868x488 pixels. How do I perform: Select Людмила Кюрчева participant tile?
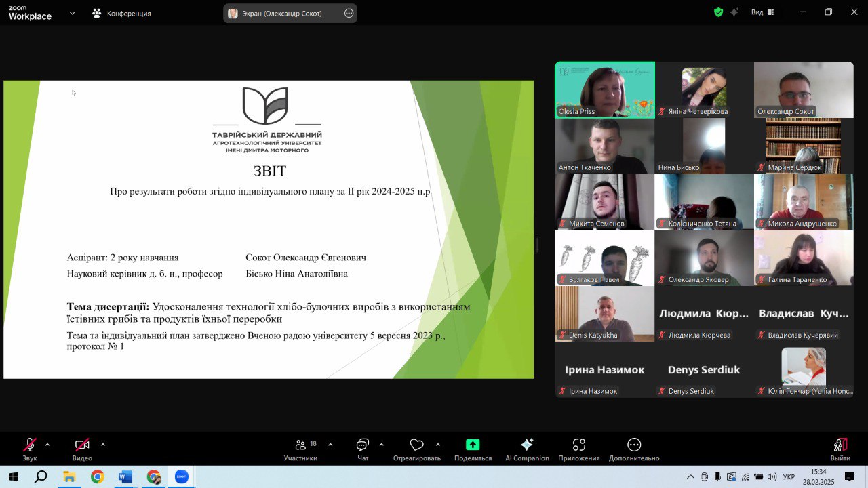point(704,314)
